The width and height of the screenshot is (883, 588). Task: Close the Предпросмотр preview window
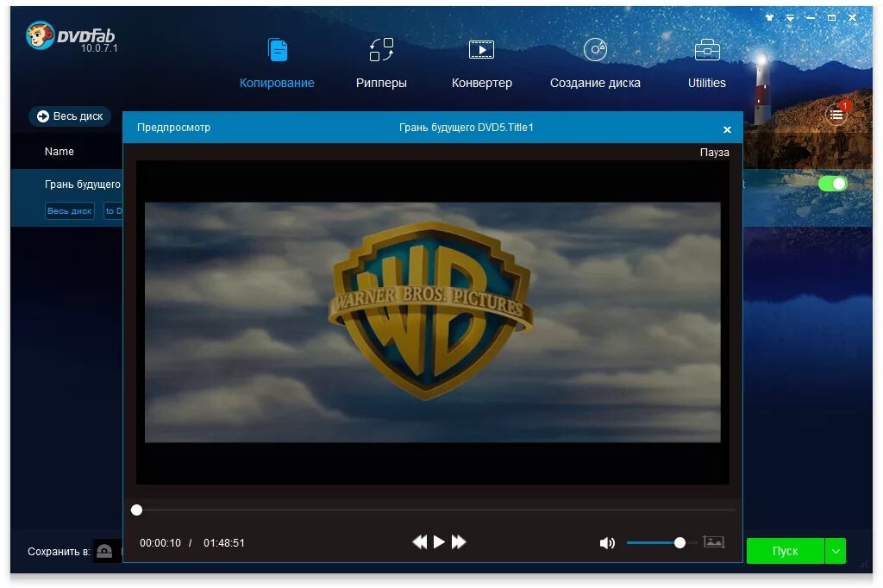(x=727, y=129)
